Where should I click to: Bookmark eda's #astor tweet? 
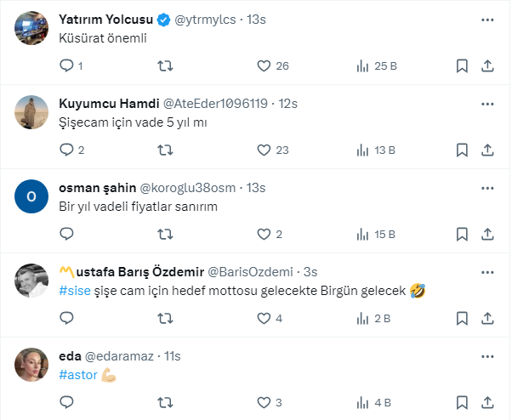461,402
